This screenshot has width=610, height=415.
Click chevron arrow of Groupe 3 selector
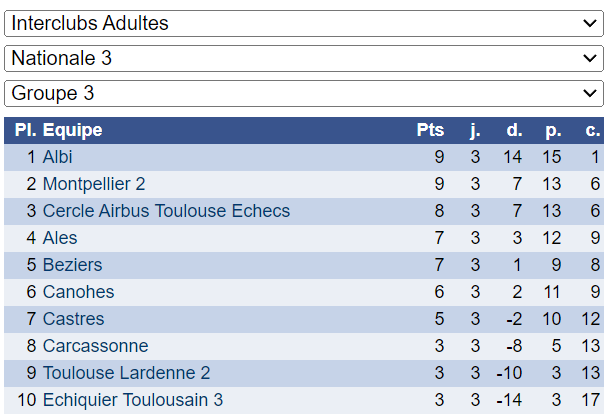[590, 93]
